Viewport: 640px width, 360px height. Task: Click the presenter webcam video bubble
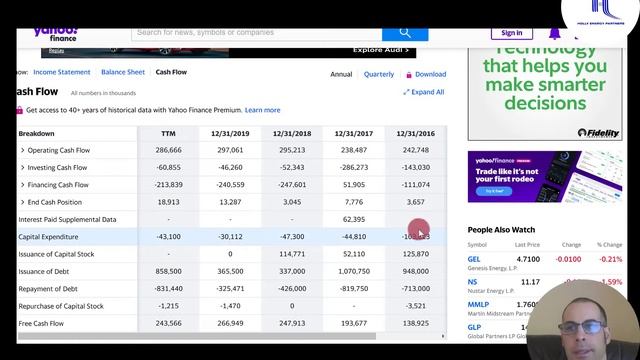coord(583,320)
